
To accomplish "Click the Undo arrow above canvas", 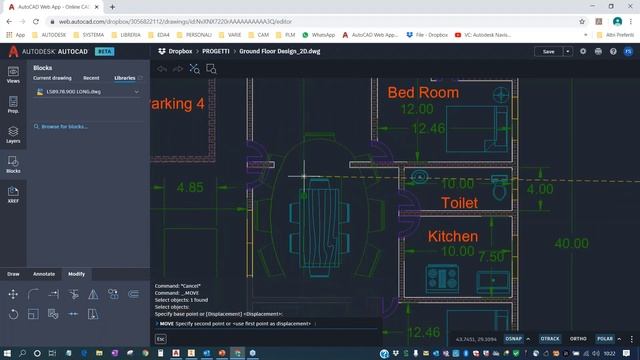I will (x=162, y=69).
